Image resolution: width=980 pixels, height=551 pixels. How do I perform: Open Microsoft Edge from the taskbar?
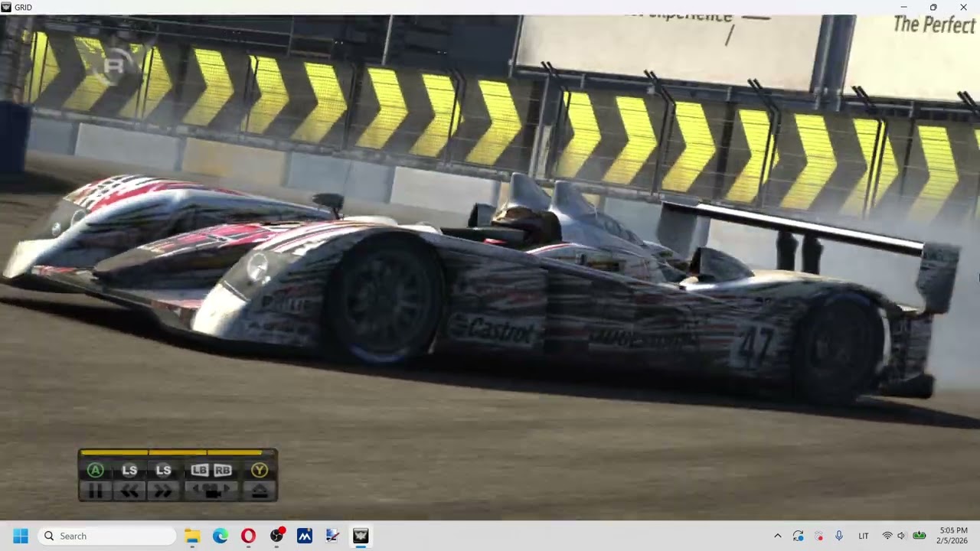point(220,536)
